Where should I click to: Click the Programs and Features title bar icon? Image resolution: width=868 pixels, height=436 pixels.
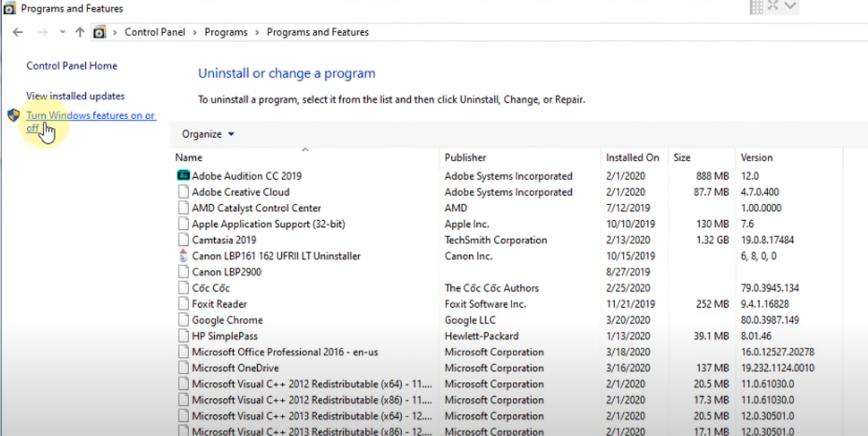pos(10,8)
